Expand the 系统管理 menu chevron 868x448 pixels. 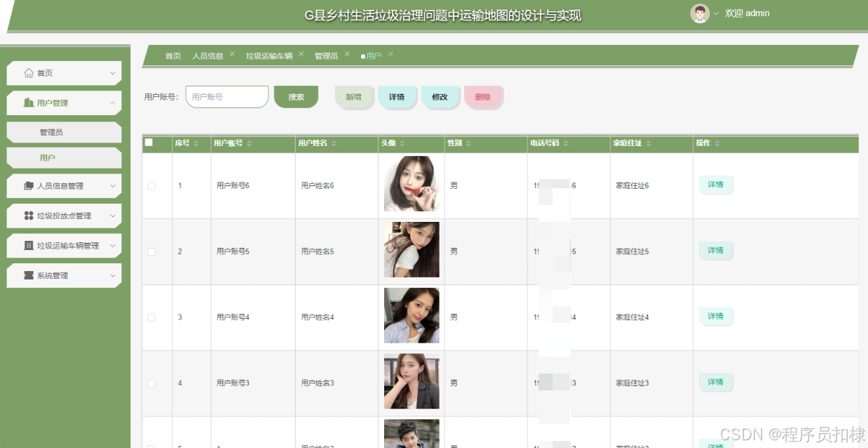tap(112, 275)
